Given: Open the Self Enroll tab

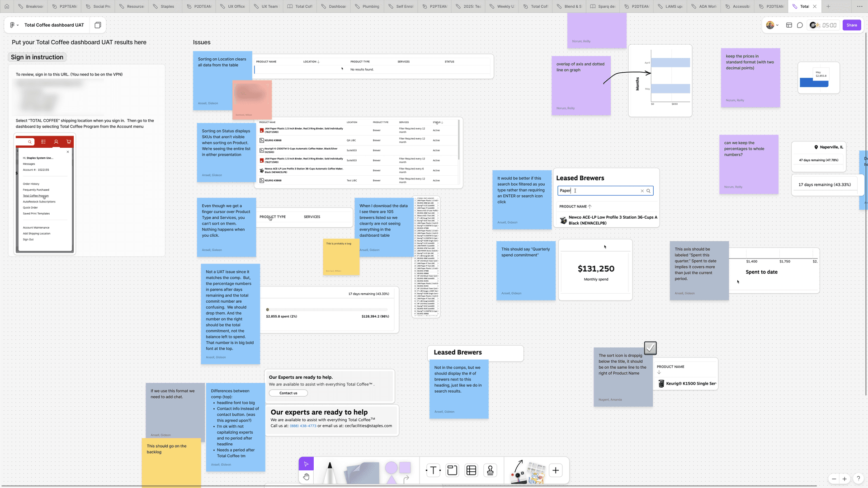Looking at the screenshot, I should tap(401, 6).
